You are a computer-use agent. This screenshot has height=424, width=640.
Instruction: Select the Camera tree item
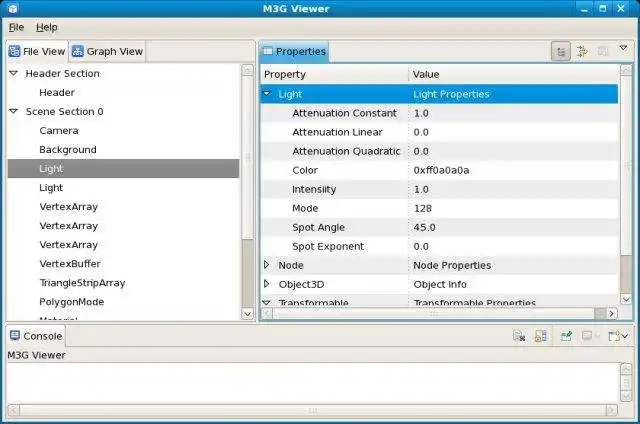[x=59, y=131]
